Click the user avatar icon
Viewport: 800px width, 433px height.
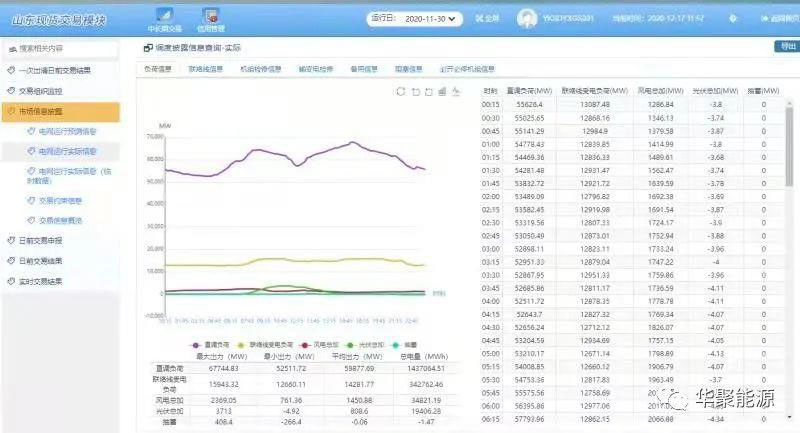(x=528, y=18)
